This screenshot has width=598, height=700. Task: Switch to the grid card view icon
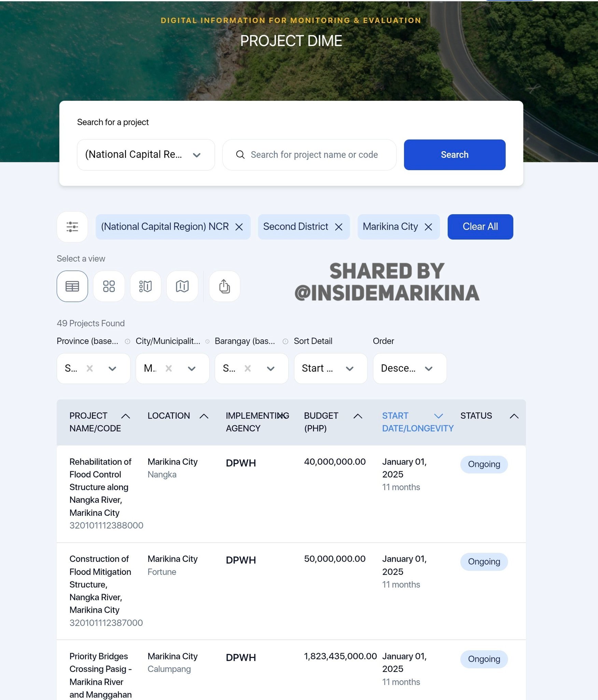109,286
